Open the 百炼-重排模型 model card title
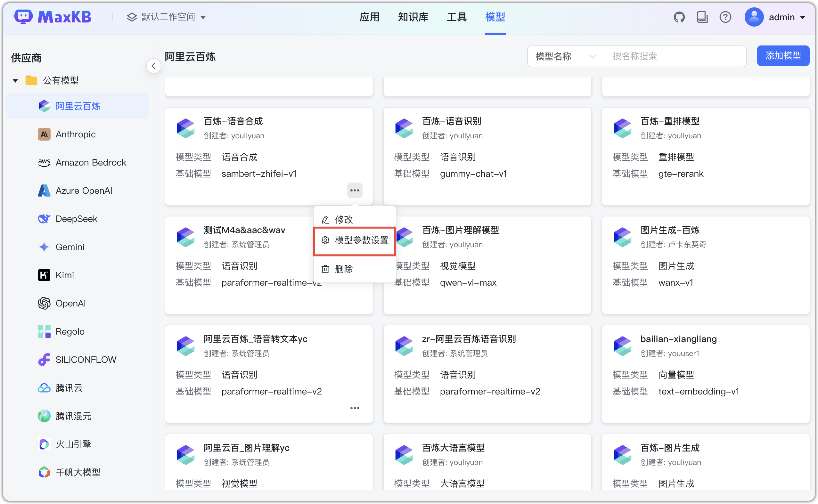The image size is (818, 504). (x=670, y=121)
